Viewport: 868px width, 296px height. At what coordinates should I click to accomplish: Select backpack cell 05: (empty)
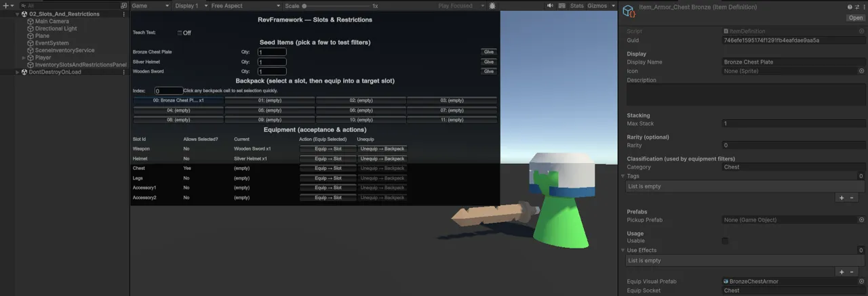point(270,110)
